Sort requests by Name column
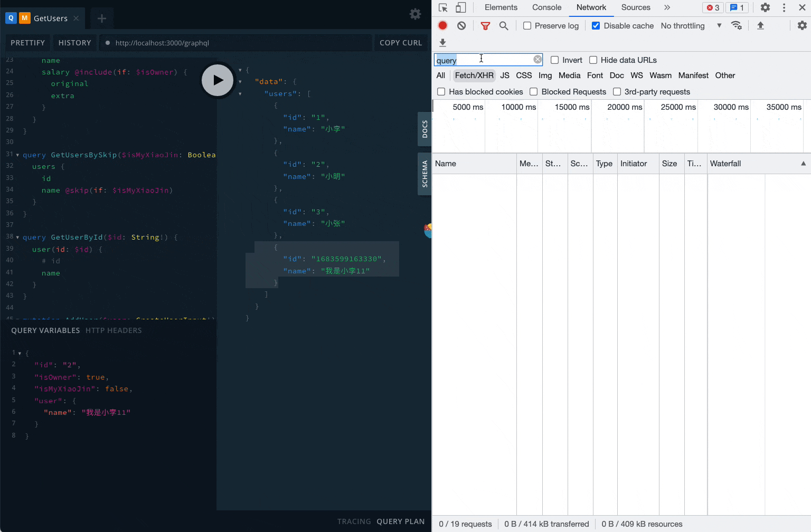The height and width of the screenshot is (532, 811). click(474, 164)
